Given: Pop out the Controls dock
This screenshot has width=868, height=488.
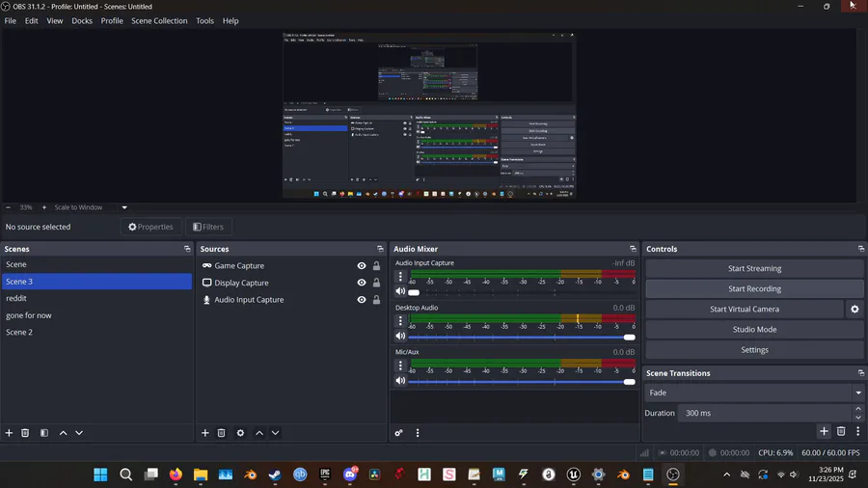Looking at the screenshot, I should pos(861,249).
